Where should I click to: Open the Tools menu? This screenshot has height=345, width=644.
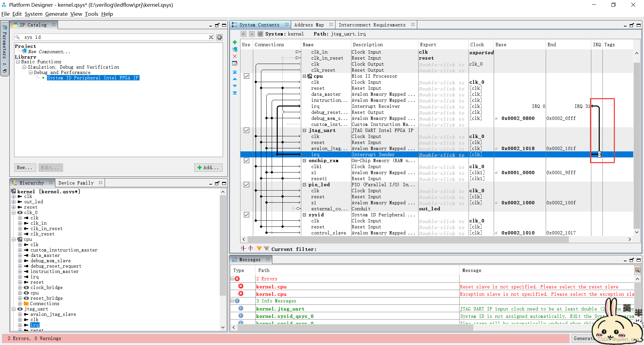(91, 14)
